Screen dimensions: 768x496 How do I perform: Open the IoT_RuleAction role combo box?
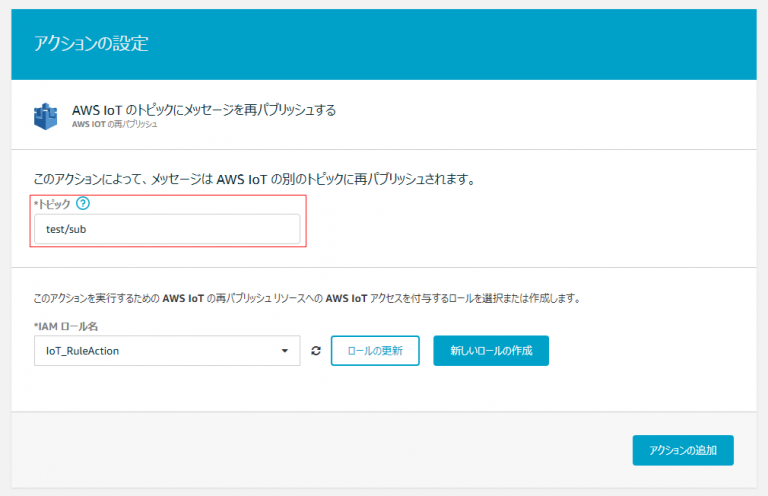click(167, 351)
